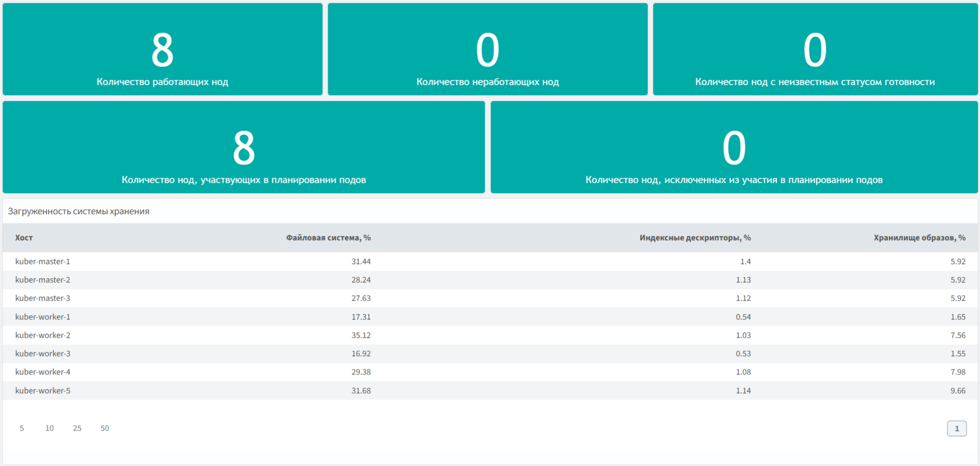Open the Загруженность системы хранения panel title
The width and height of the screenshot is (980, 466).
point(79,211)
